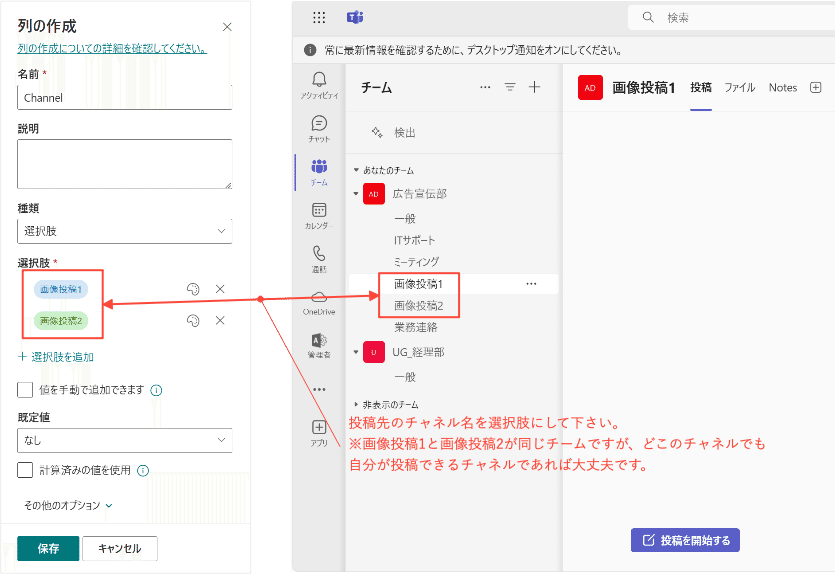Open the 一般 channel under 広告宣伝部
This screenshot has height=574, width=836.
405,219
